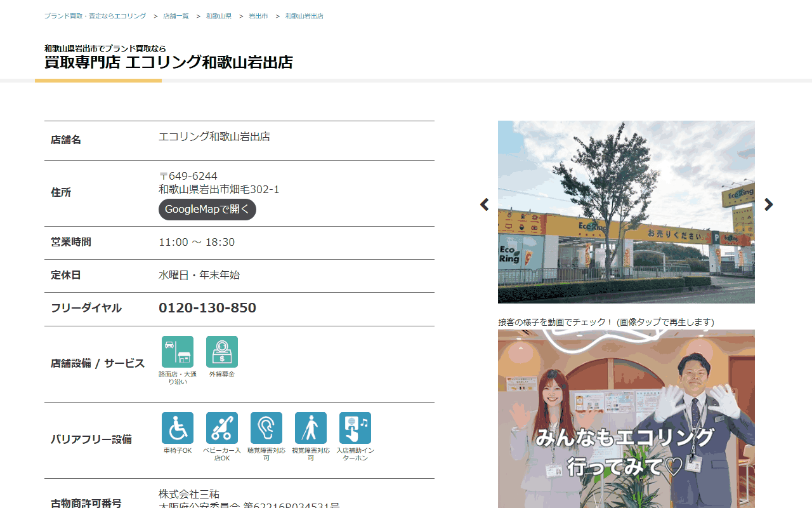Image resolution: width=812 pixels, height=508 pixels.
Task: Click the baby stroller OK icon
Action: pos(222,428)
